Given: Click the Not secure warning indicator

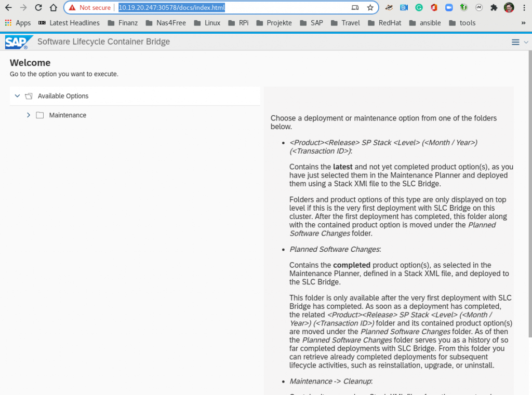Looking at the screenshot, I should point(89,8).
